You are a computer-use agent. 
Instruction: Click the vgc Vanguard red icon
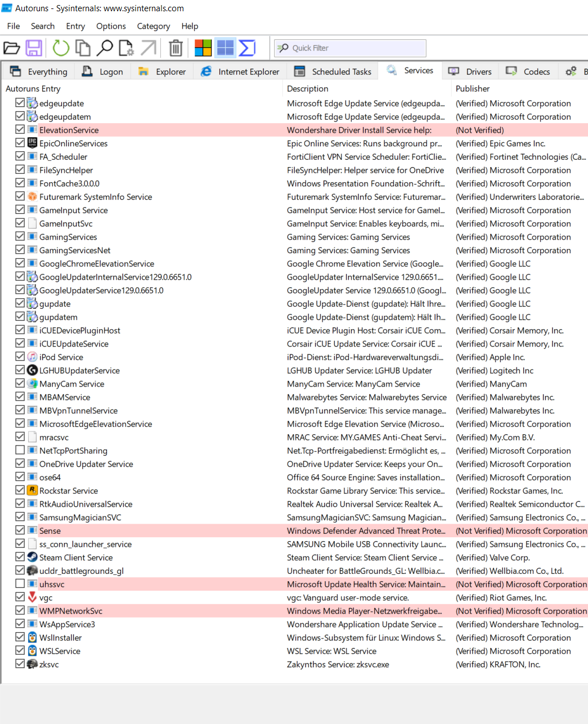point(33,597)
